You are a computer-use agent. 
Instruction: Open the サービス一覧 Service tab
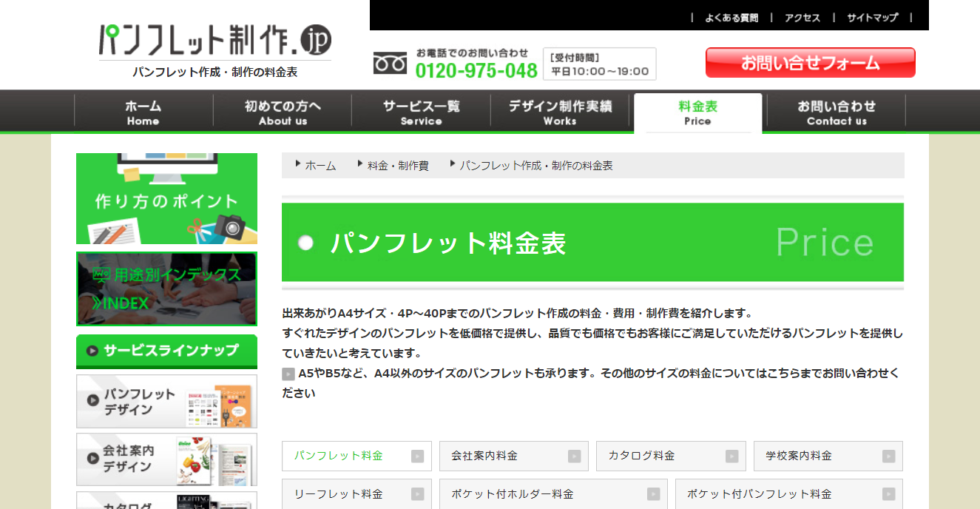click(421, 112)
